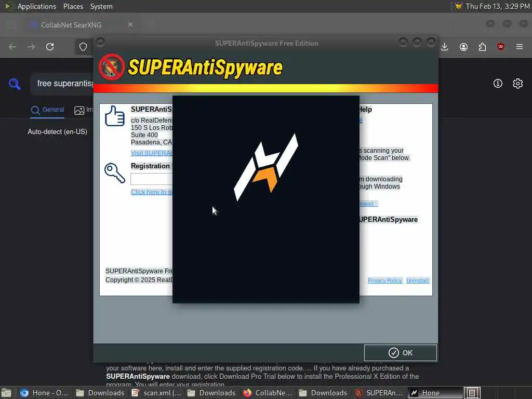Click 'SUPERAntiSpyware Free Edition' title bar text
The height and width of the screenshot is (399, 532).
(267, 44)
